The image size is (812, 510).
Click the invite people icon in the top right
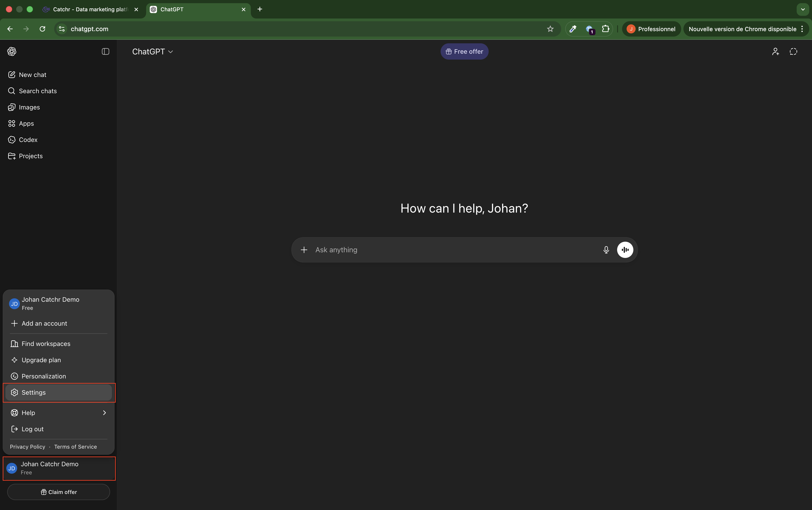coord(775,52)
